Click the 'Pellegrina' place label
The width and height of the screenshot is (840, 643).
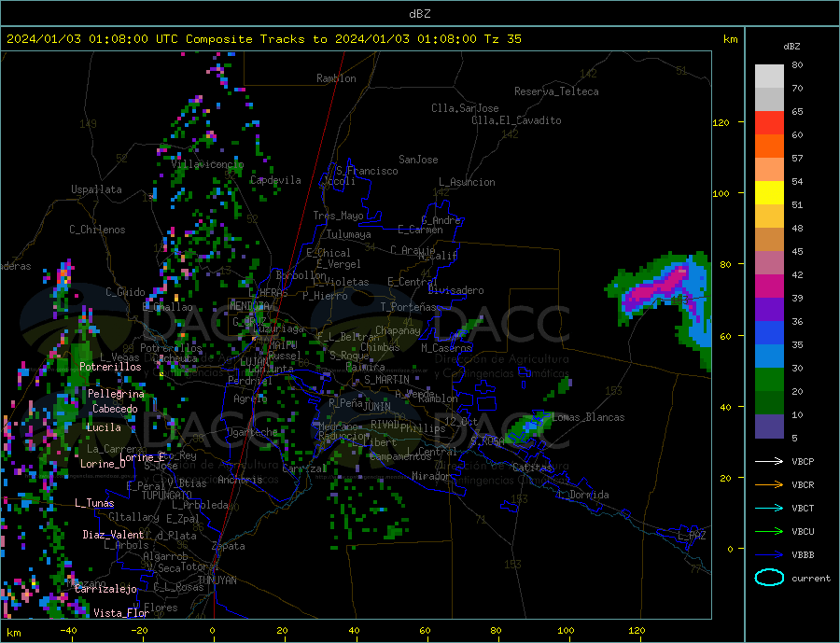click(117, 394)
